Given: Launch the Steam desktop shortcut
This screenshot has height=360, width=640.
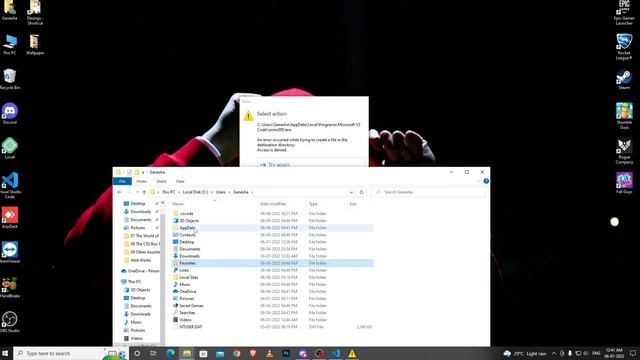Looking at the screenshot, I should 624,79.
